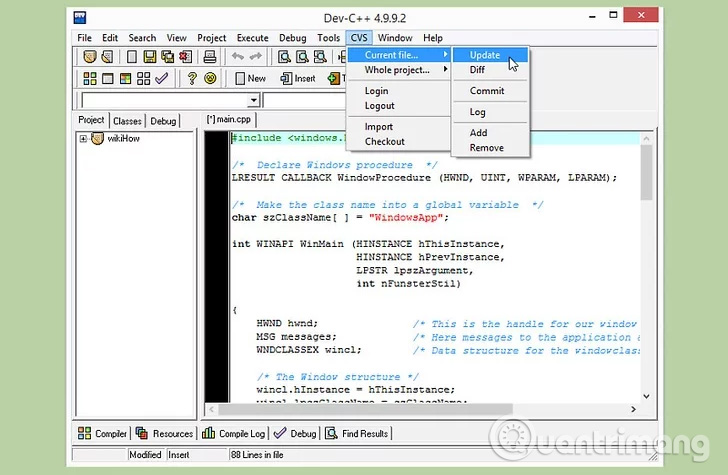The image size is (728, 475).
Task: Open the Compiler bottom tab
Action: tap(102, 434)
